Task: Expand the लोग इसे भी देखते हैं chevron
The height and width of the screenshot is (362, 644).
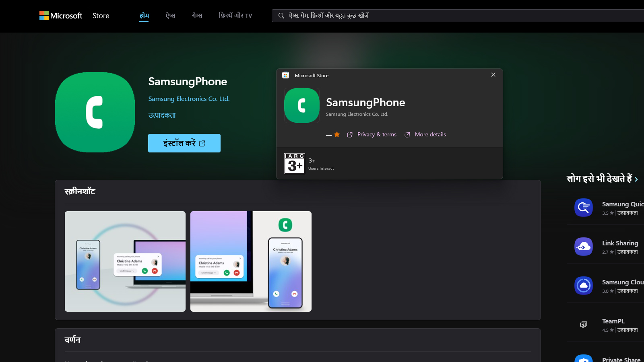Action: [x=636, y=179]
